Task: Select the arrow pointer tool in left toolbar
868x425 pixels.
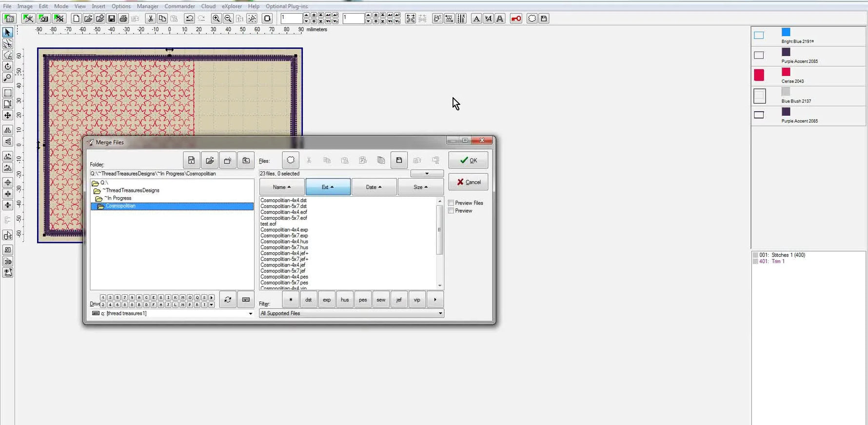Action: pos(7,33)
